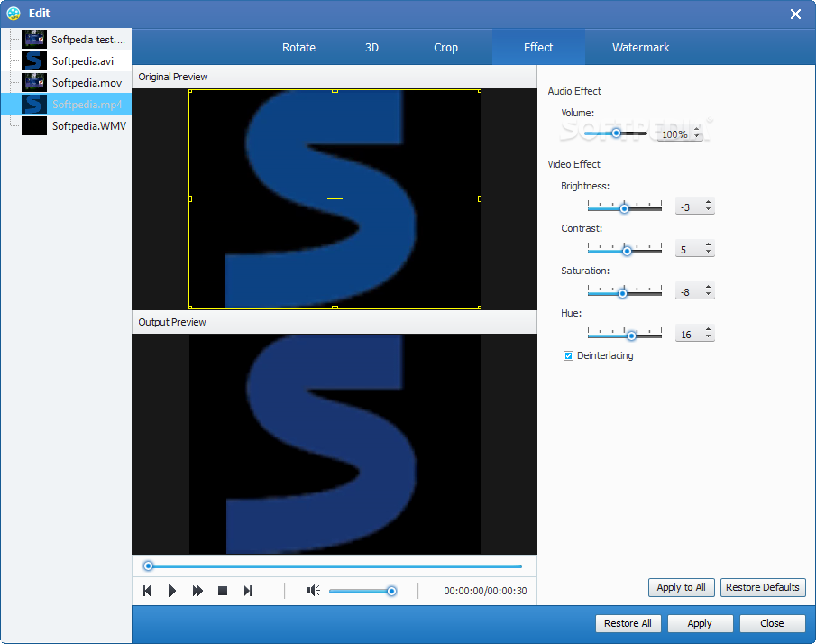Image resolution: width=816 pixels, height=644 pixels.
Task: Select Softpedia.avi file name
Action: tap(83, 61)
